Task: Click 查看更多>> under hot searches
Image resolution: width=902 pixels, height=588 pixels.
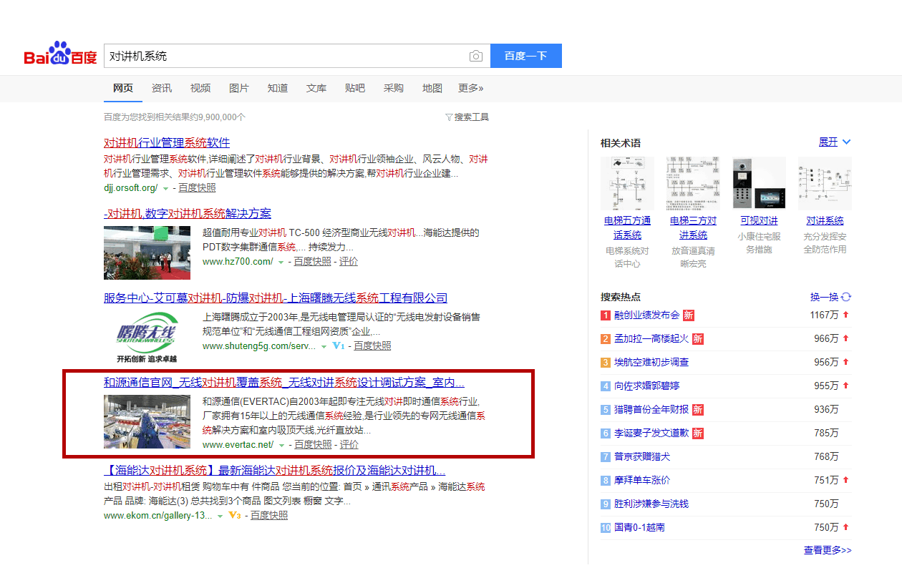Action: [x=828, y=550]
